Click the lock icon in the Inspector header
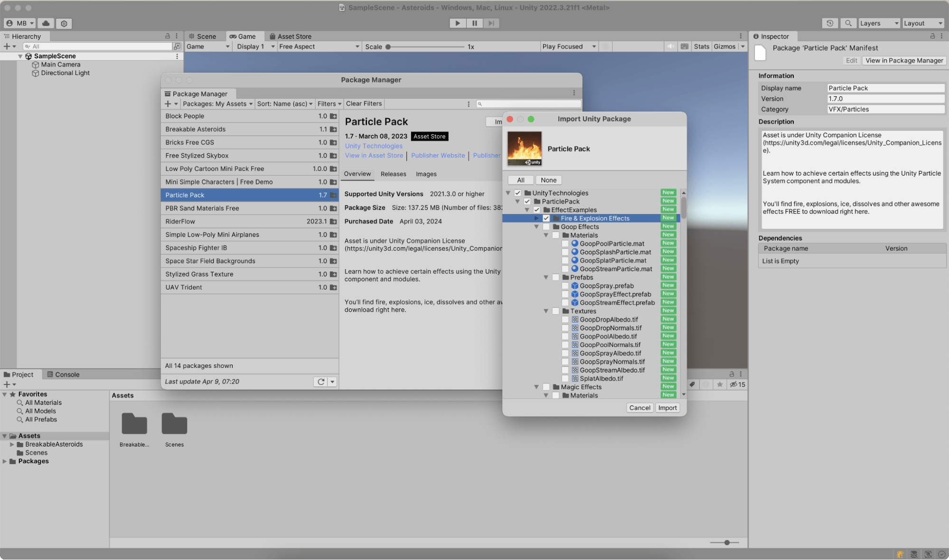This screenshot has height=560, width=949. 932,36
